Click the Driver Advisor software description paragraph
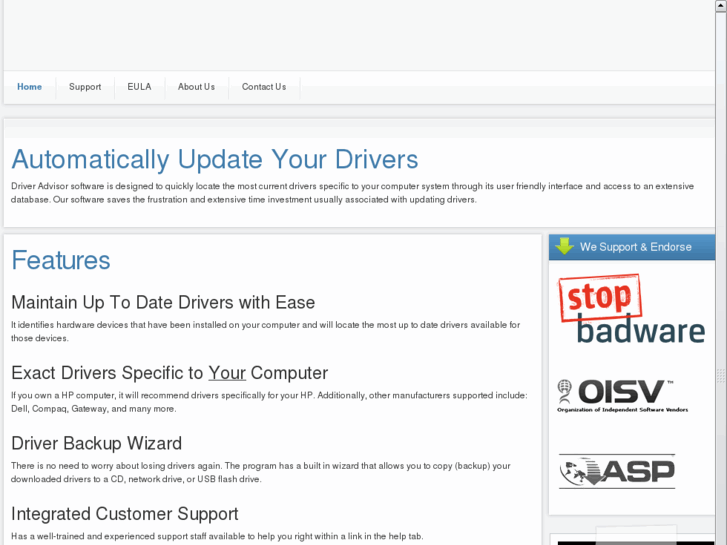 pos(352,193)
